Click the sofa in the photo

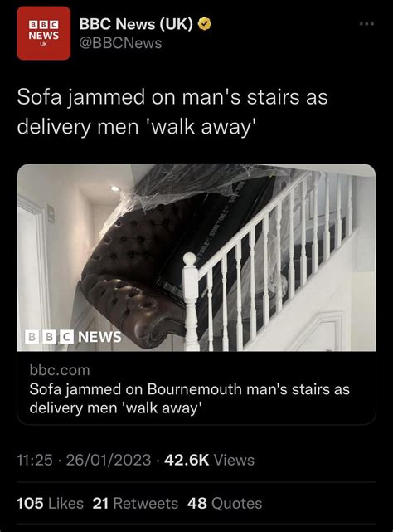136,268
